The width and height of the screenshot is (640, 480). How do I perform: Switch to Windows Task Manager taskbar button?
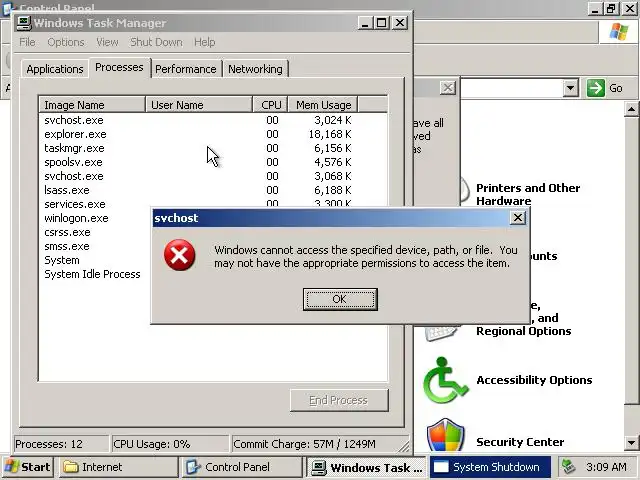367,467
